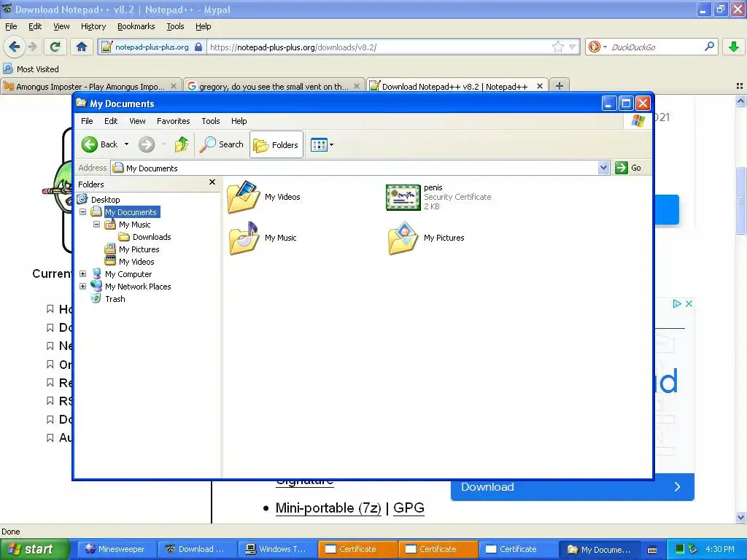Expand the My Computer tree node
Screen dimensions: 747x560
(83, 274)
